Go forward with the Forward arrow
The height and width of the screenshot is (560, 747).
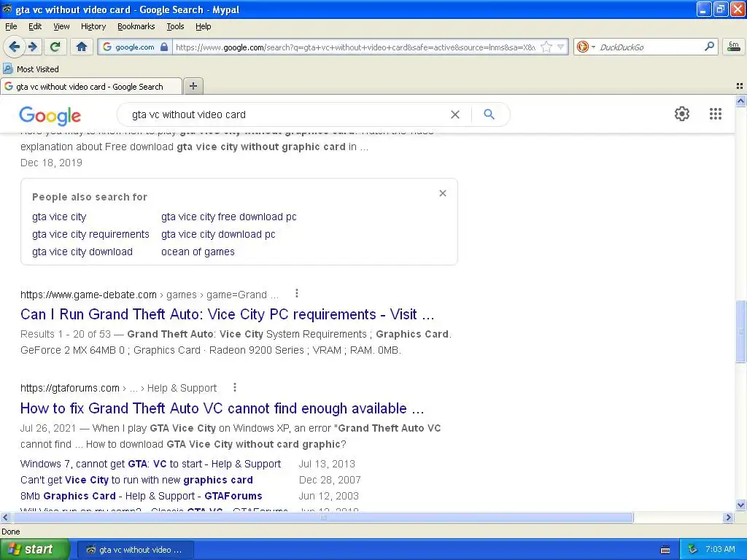coord(33,47)
